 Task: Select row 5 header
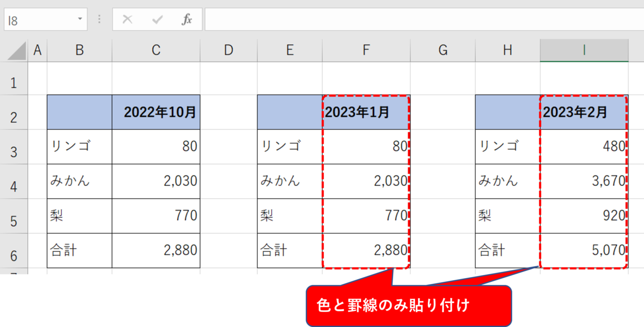click(14, 216)
